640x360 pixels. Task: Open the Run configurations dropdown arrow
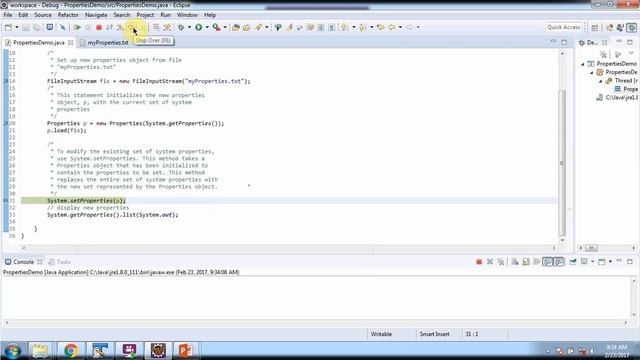[207, 27]
